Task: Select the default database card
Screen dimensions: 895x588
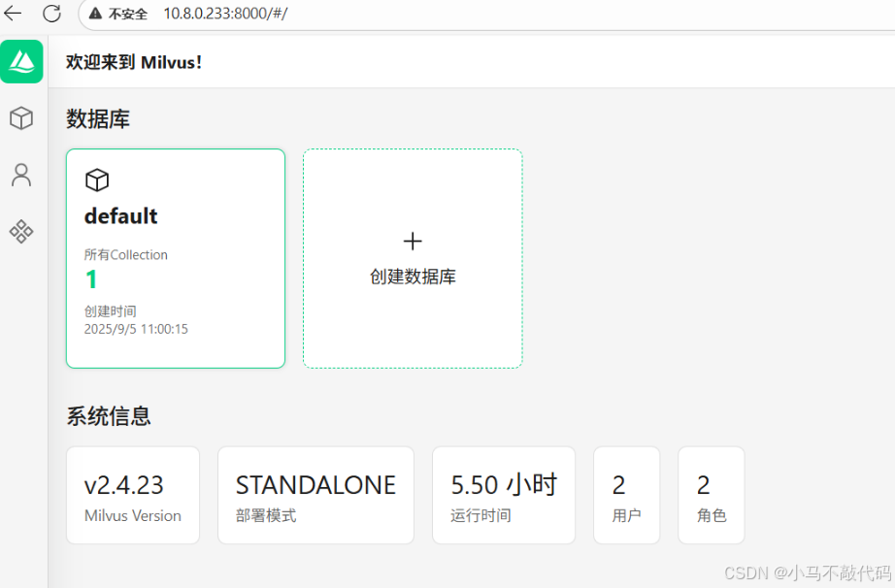Action: [x=175, y=258]
